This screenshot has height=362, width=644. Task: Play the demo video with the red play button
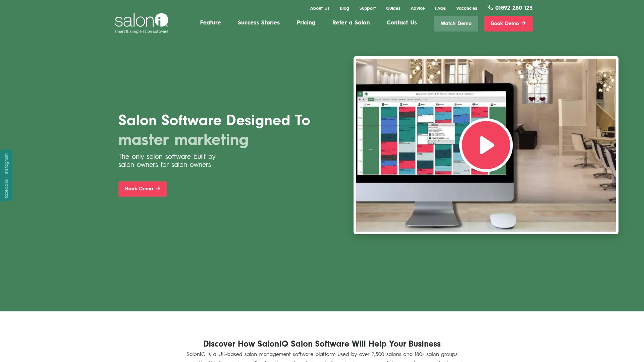[486, 145]
